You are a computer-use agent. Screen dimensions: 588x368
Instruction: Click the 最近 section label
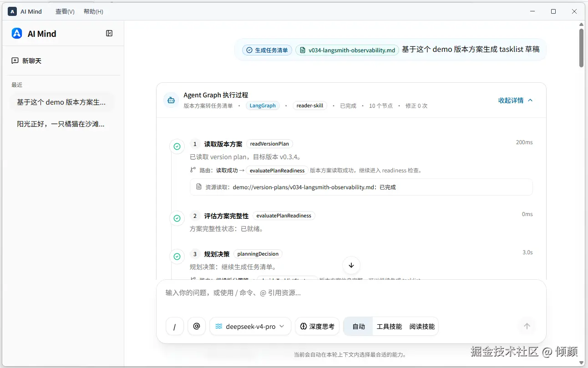point(17,85)
